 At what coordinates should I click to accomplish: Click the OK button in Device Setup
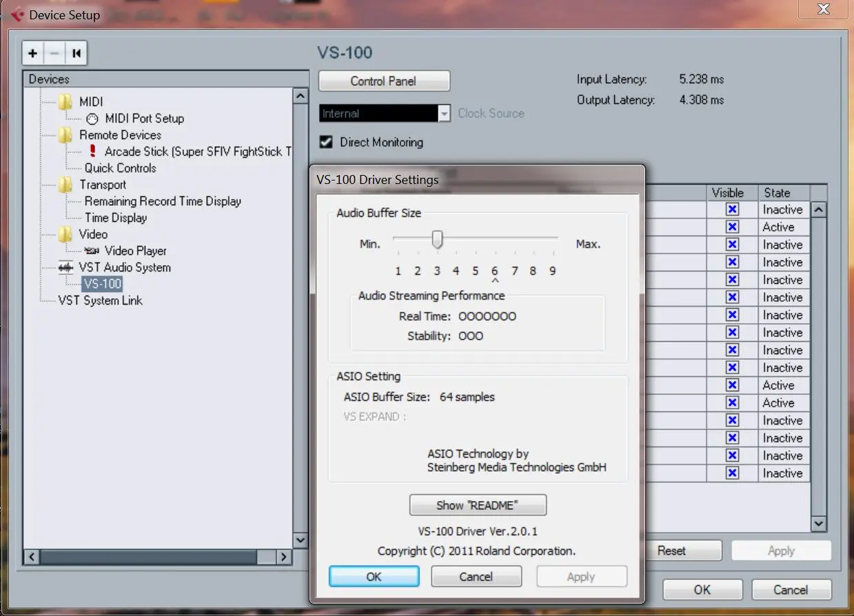click(x=702, y=590)
